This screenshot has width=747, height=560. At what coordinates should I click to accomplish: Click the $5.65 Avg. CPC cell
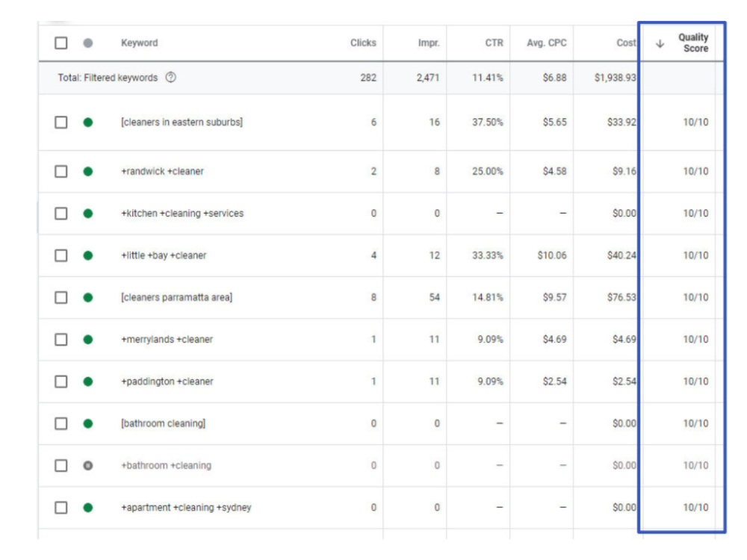554,122
